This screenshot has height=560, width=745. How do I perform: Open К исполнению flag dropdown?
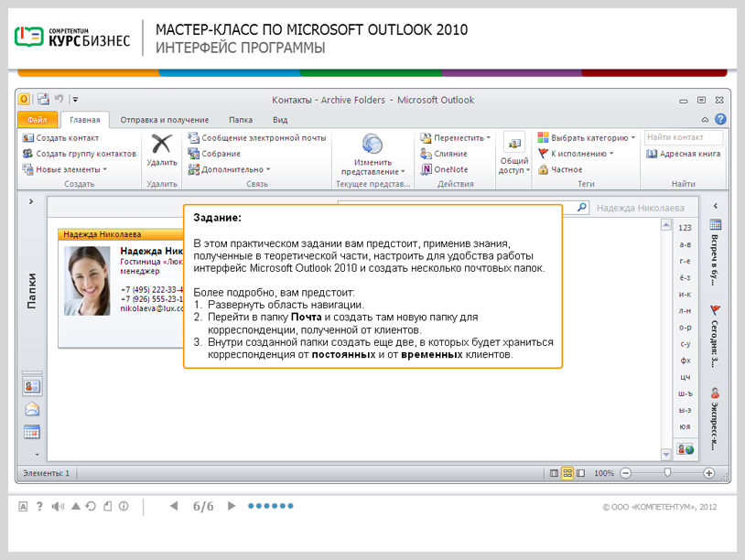pos(576,154)
